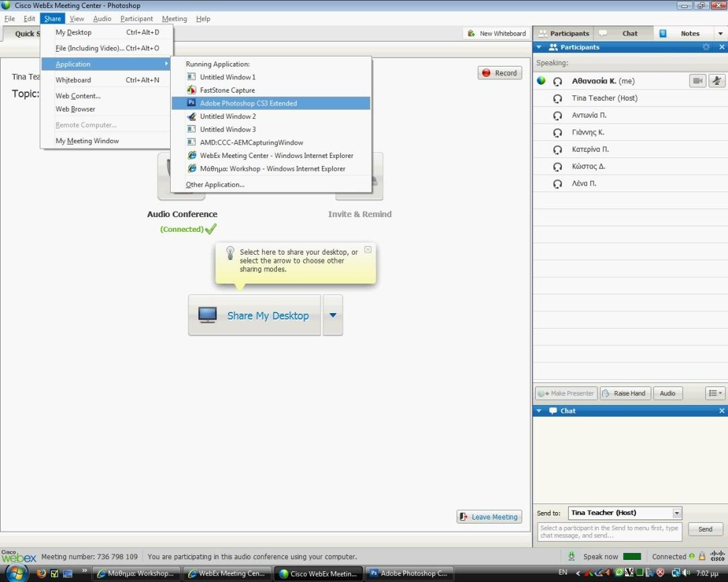Collapse the Chat panel header arrow

539,411
